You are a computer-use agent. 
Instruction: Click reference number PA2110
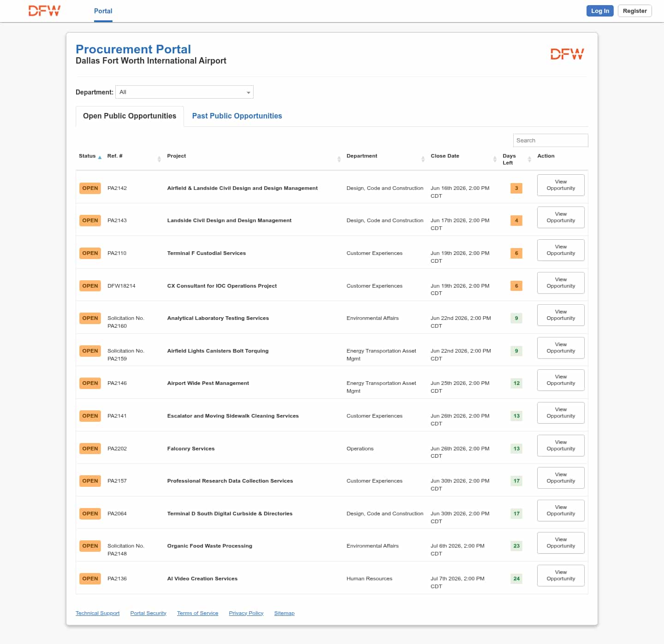pos(117,253)
